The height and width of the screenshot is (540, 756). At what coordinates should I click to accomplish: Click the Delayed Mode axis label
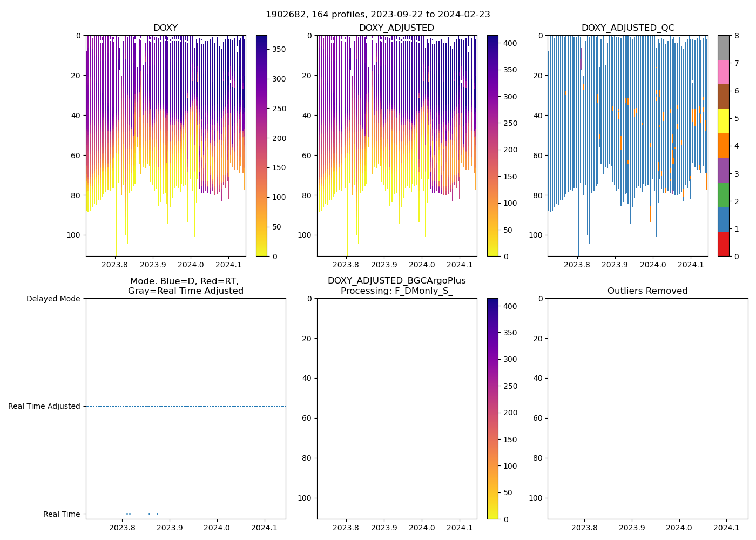[53, 299]
